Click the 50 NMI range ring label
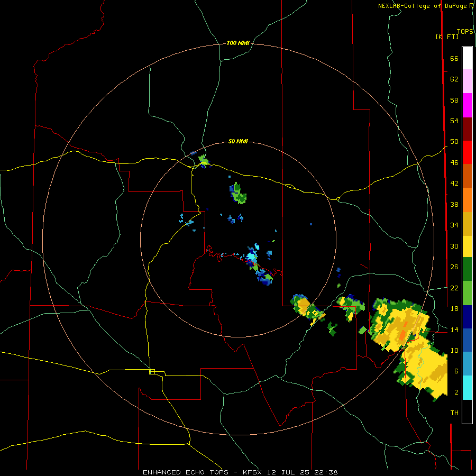 [x=238, y=141]
